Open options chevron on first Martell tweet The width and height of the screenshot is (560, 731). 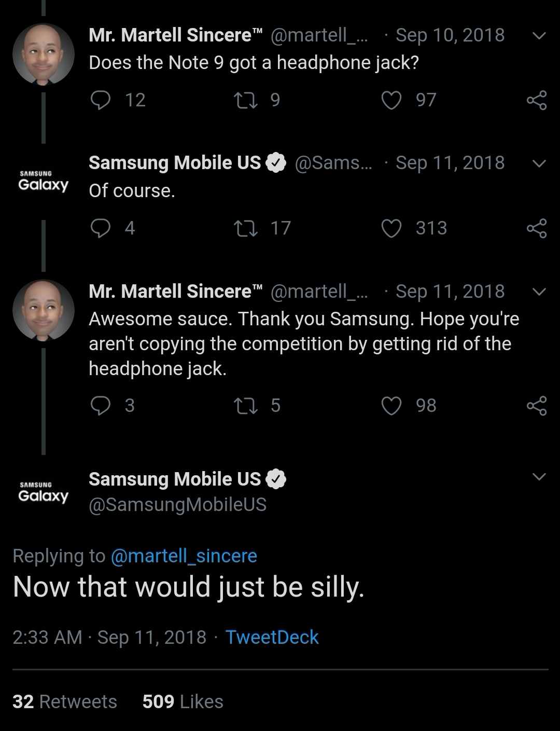pyautogui.click(x=539, y=36)
